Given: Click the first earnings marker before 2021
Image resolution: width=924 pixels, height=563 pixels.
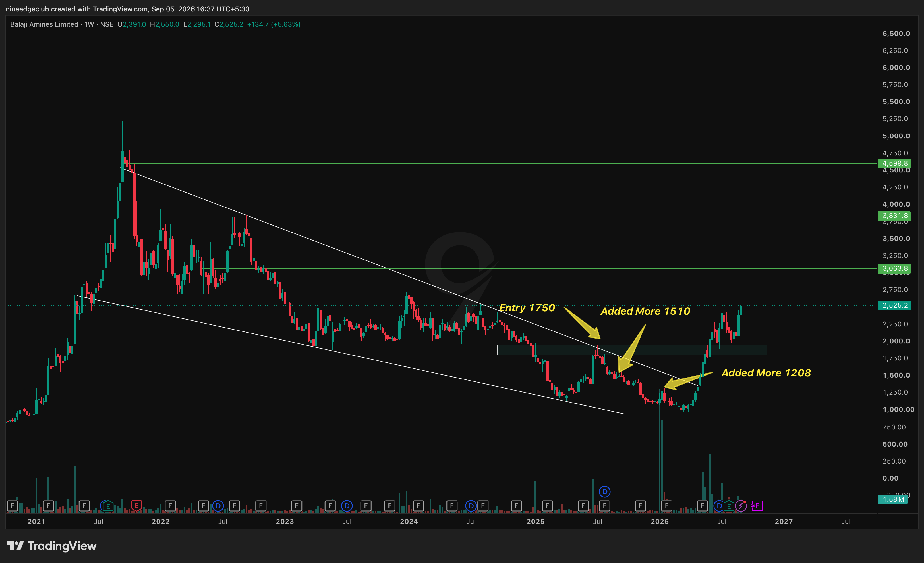Looking at the screenshot, I should 13,506.
